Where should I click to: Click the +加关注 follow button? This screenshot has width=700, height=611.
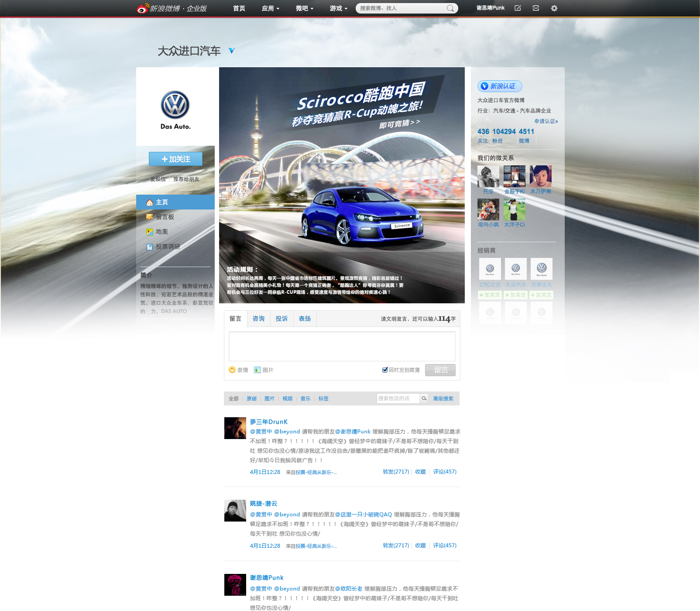point(175,159)
